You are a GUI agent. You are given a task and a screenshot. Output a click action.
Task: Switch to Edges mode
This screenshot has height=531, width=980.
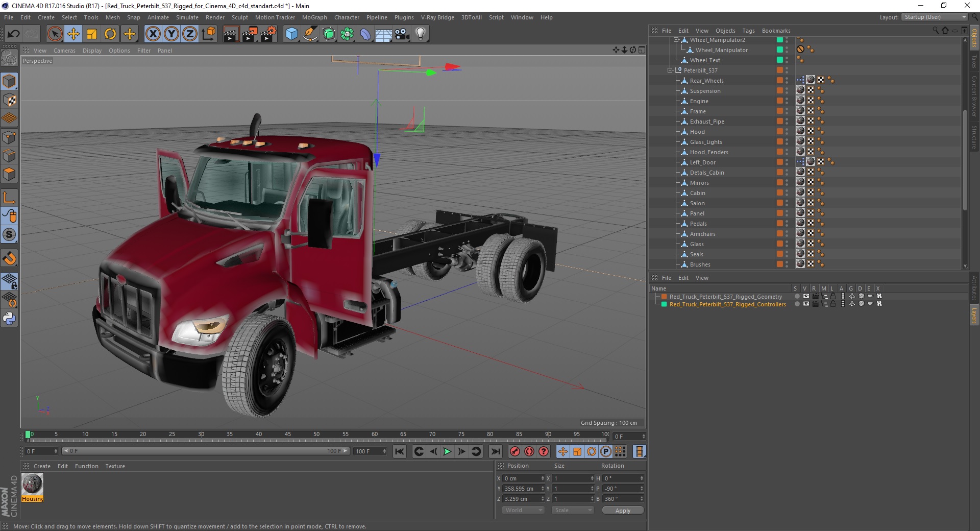coord(10,156)
